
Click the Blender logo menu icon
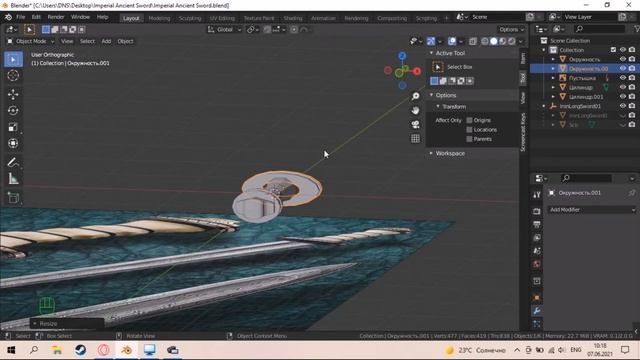click(8, 17)
